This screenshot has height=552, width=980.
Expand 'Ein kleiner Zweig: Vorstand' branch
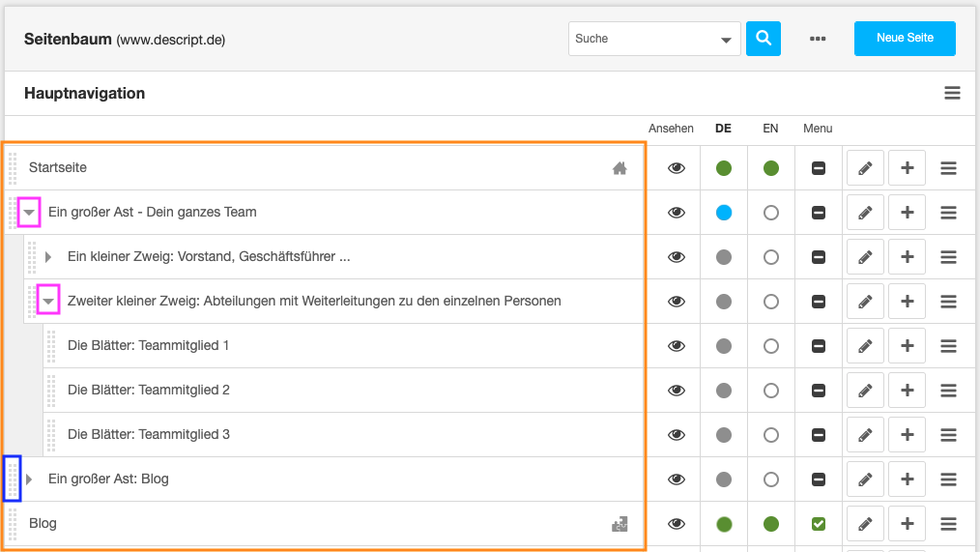pos(48,257)
